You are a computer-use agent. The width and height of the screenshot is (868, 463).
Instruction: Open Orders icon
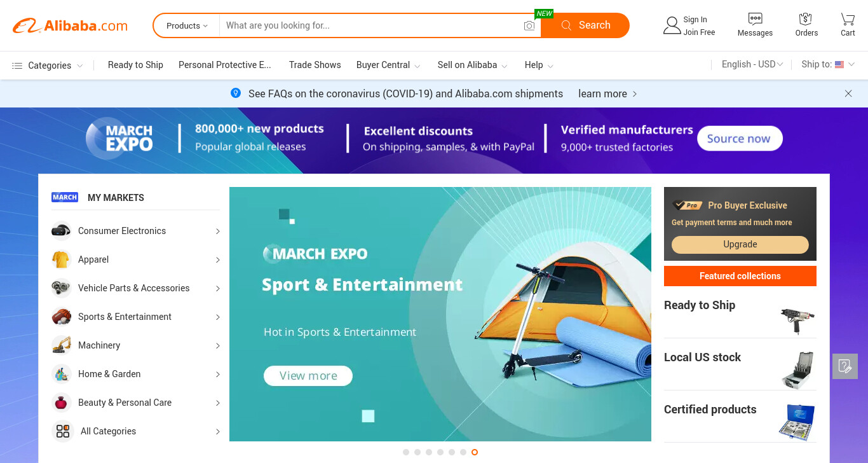tap(806, 19)
